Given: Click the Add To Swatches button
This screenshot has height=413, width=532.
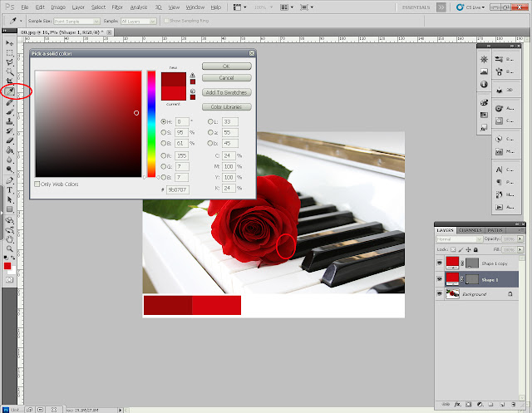Looking at the screenshot, I should click(227, 92).
